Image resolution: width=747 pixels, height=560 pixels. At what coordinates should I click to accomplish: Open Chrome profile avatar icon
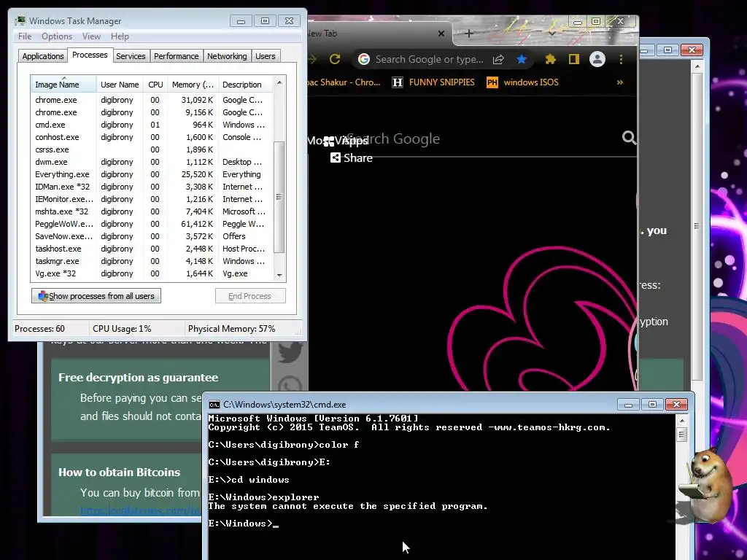(597, 59)
